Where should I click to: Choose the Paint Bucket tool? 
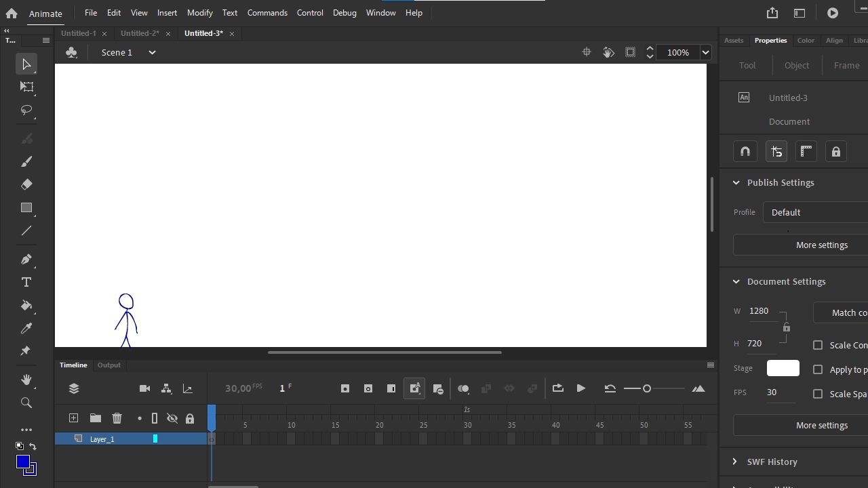(26, 305)
